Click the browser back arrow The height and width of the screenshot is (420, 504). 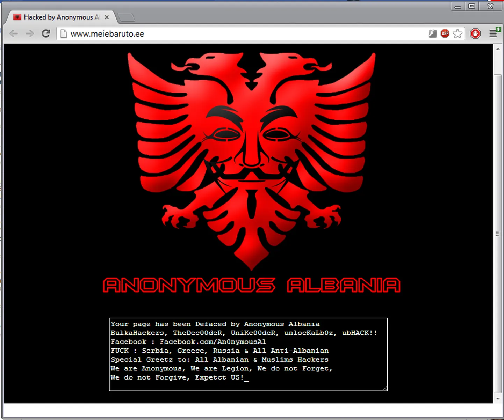(14, 34)
